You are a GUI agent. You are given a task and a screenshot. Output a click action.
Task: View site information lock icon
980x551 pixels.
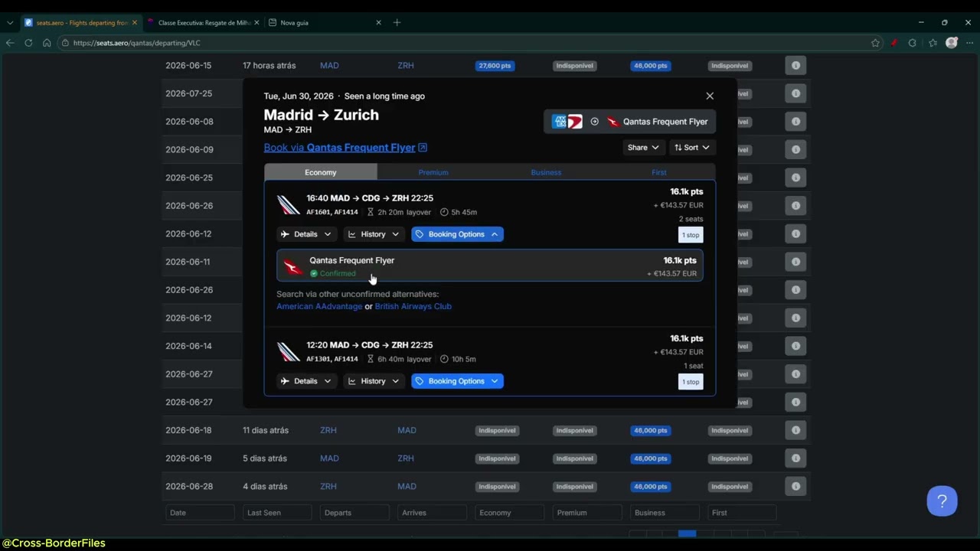(65, 43)
